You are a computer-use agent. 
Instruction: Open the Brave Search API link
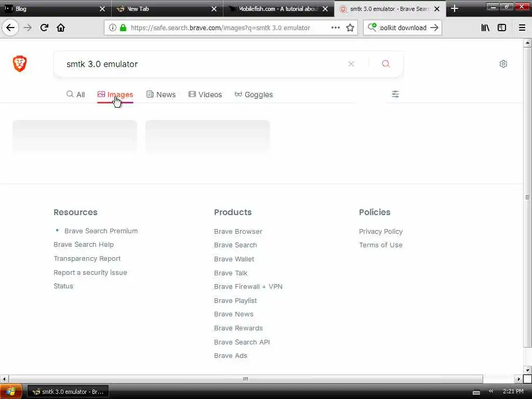[242, 342]
